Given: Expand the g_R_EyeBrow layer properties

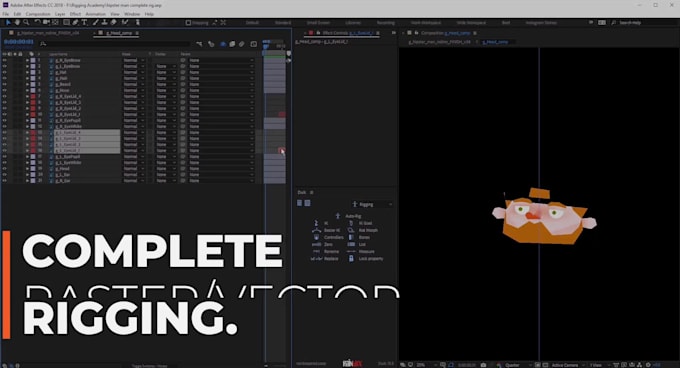Looking at the screenshot, I should pyautogui.click(x=27, y=60).
